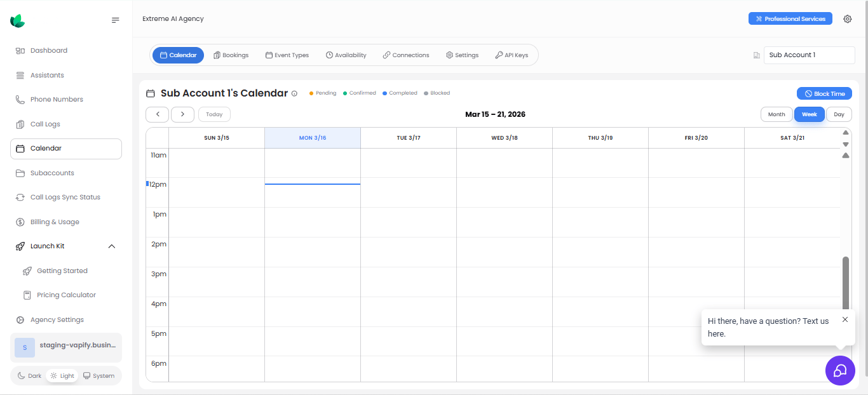The width and height of the screenshot is (868, 395).
Task: Open Call Logs Sync Status
Action: 66,197
